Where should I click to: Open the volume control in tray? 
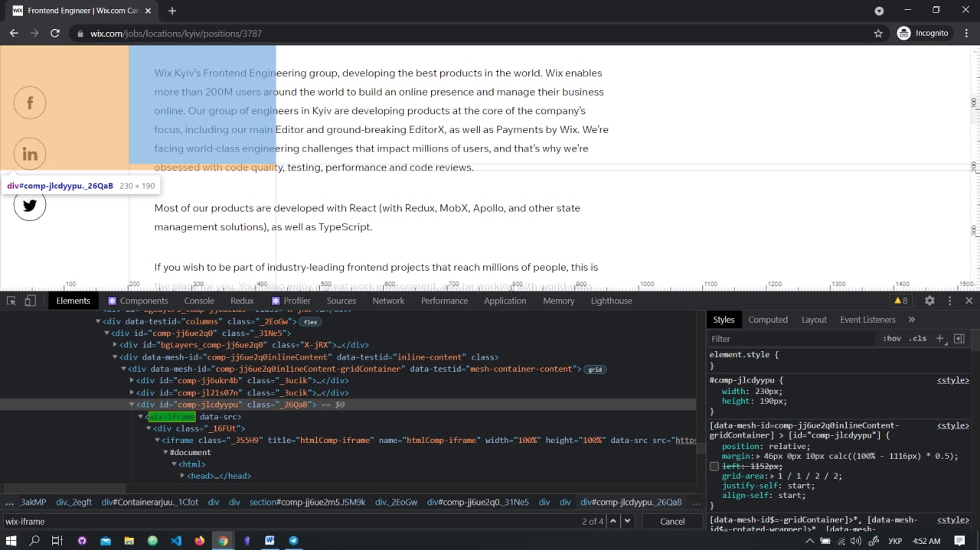pyautogui.click(x=857, y=541)
